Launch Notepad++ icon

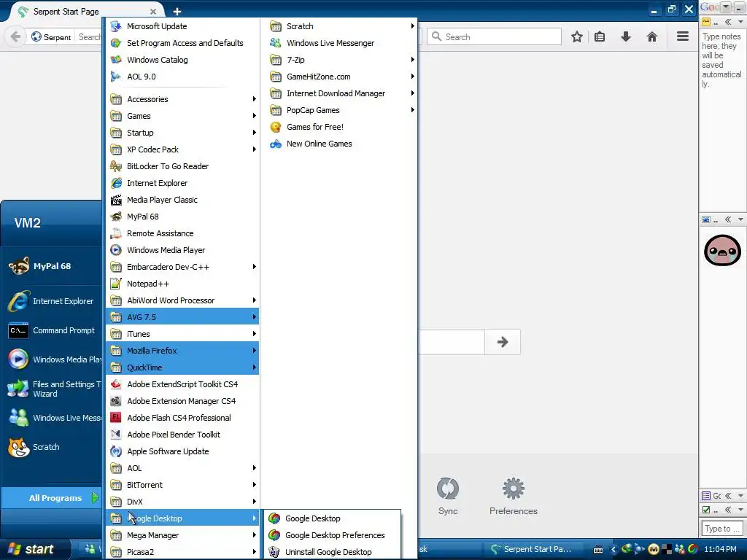tap(116, 284)
